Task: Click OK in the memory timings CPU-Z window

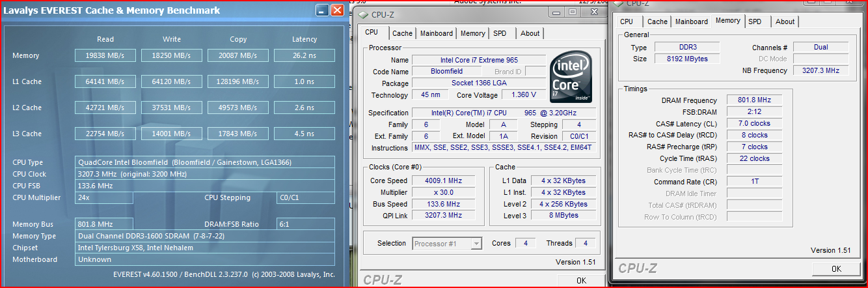Action: coord(836,268)
